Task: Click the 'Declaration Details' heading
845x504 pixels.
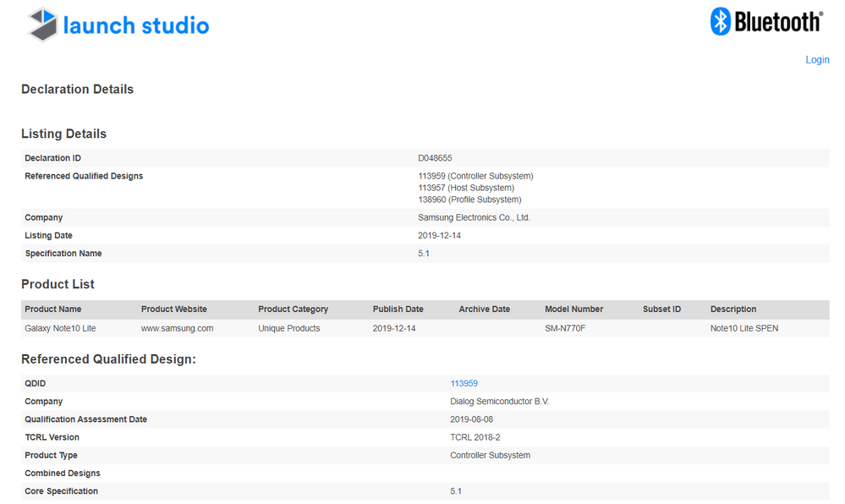Action: tap(77, 89)
